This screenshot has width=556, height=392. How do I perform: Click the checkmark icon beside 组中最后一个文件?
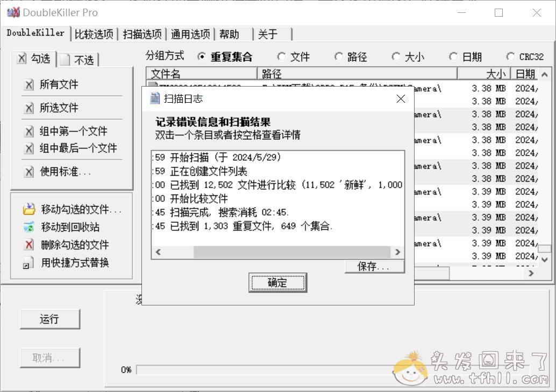tap(29, 148)
